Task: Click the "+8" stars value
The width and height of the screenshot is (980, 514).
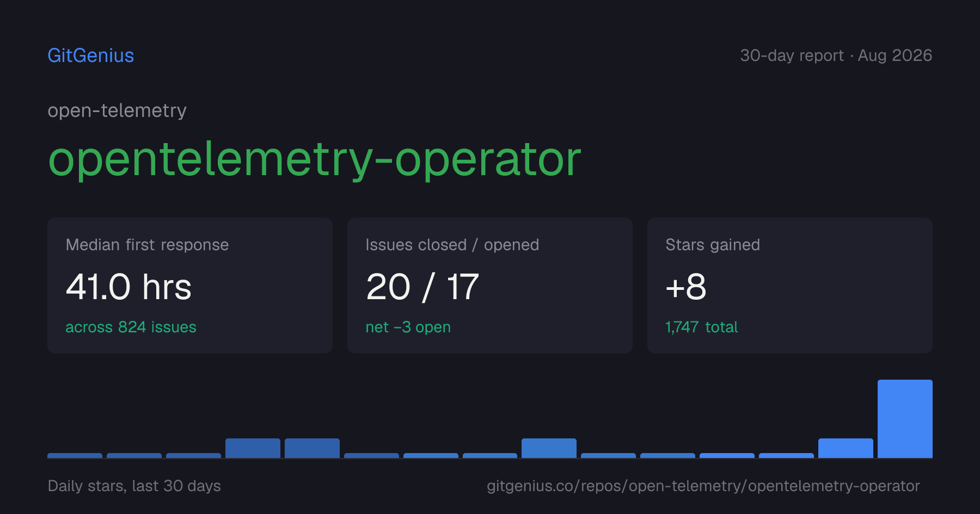Action: pos(686,287)
